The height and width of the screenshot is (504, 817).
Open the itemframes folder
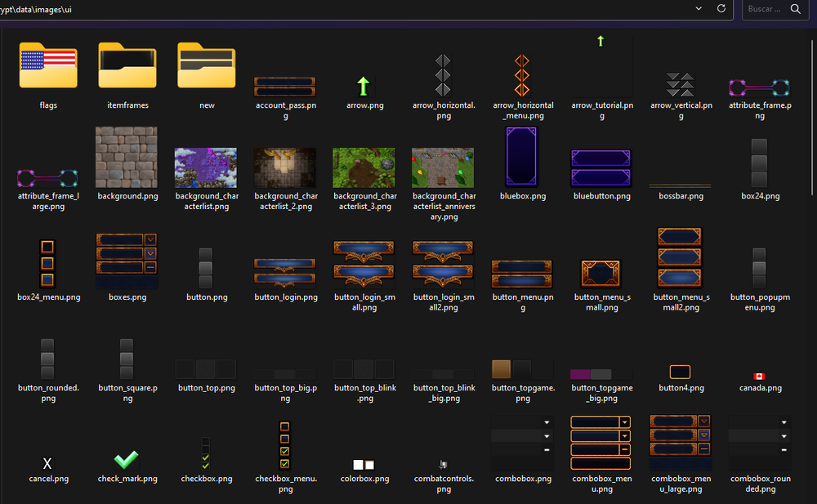pyautogui.click(x=127, y=65)
